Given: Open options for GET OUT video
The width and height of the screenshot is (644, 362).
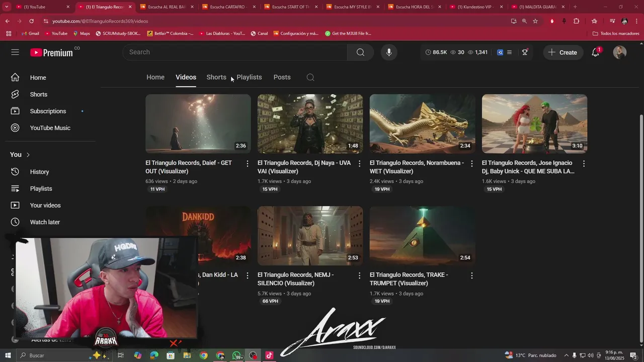Looking at the screenshot, I should point(247,163).
